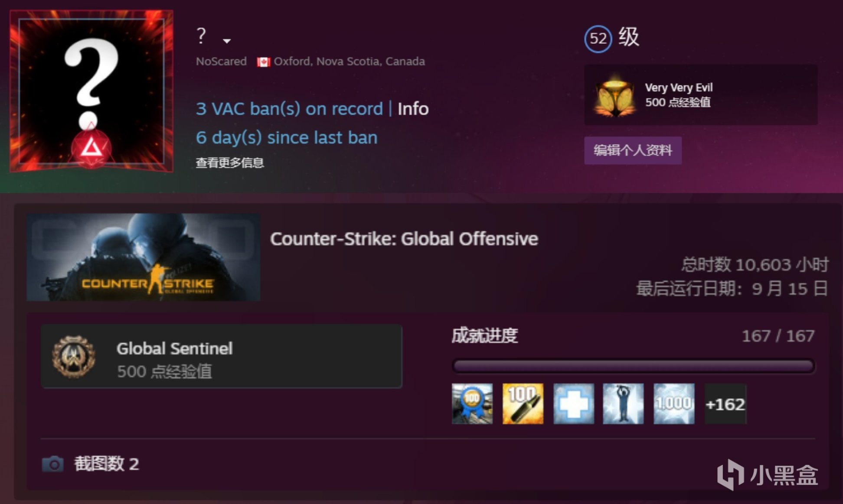Select the golden bullet 100 achievement icon
Image resolution: width=843 pixels, height=504 pixels.
[523, 404]
